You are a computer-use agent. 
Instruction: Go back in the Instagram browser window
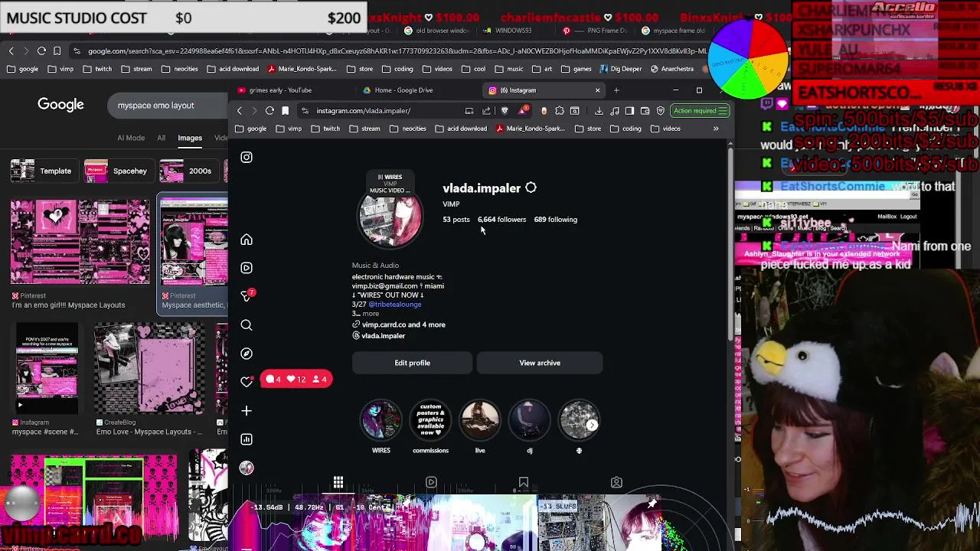tap(240, 111)
